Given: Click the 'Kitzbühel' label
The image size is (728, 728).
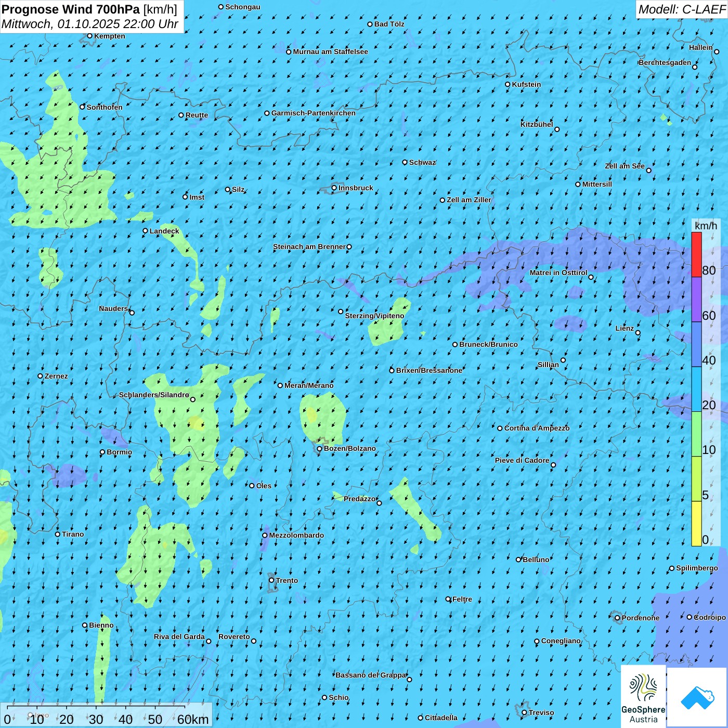Looking at the screenshot, I should 537,124.
